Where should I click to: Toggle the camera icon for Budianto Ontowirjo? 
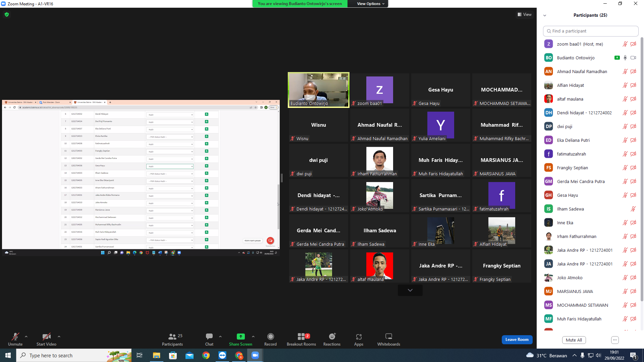pyautogui.click(x=633, y=58)
